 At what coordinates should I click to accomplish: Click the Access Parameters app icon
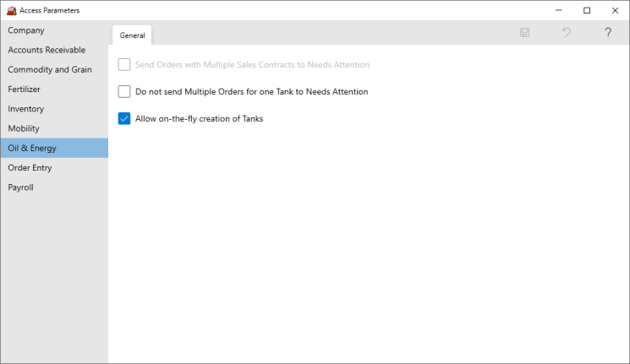coord(11,10)
